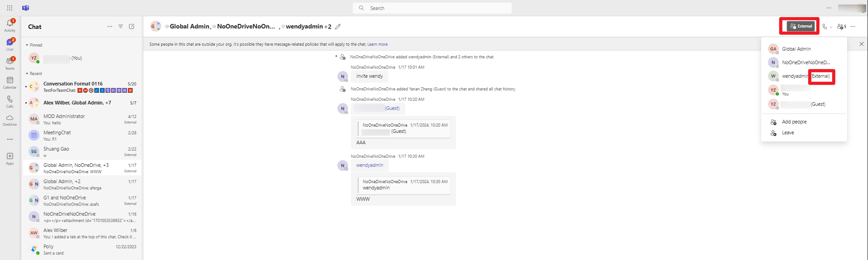
Task: Open the Apps store icon
Action: pyautogui.click(x=10, y=158)
